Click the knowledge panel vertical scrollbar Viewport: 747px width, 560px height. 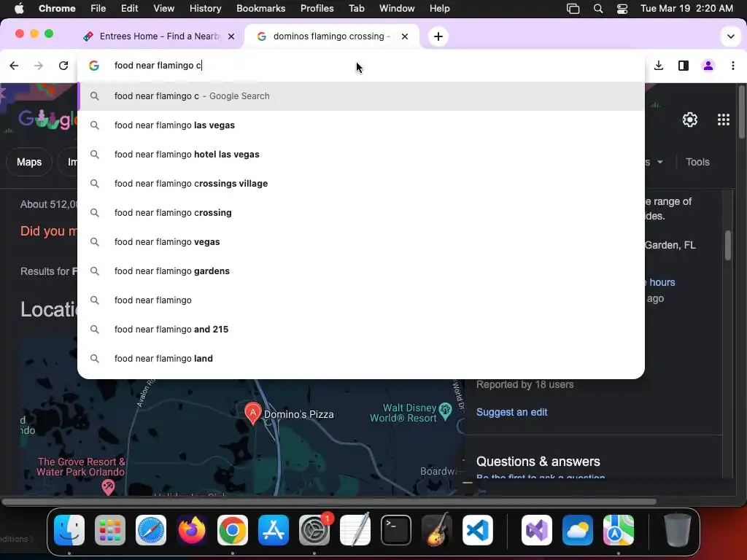tap(727, 245)
